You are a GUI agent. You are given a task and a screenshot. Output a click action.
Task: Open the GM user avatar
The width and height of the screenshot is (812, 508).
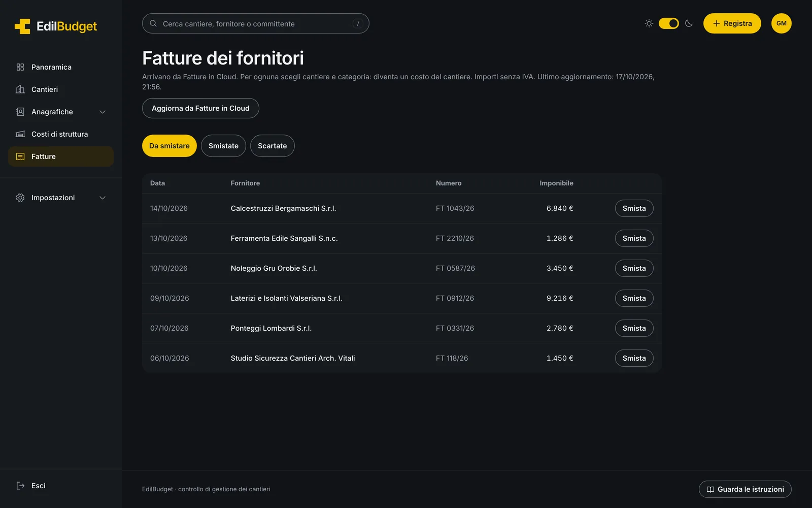tap(782, 23)
